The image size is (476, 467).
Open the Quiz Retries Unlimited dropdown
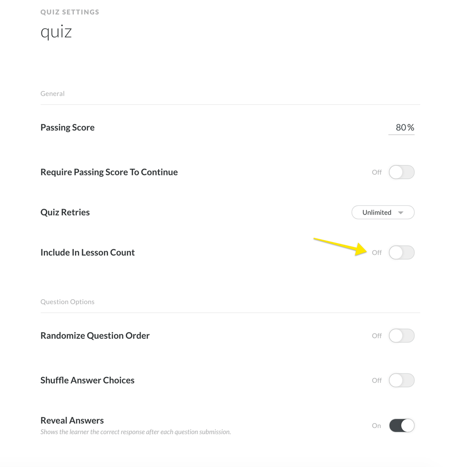377,213
